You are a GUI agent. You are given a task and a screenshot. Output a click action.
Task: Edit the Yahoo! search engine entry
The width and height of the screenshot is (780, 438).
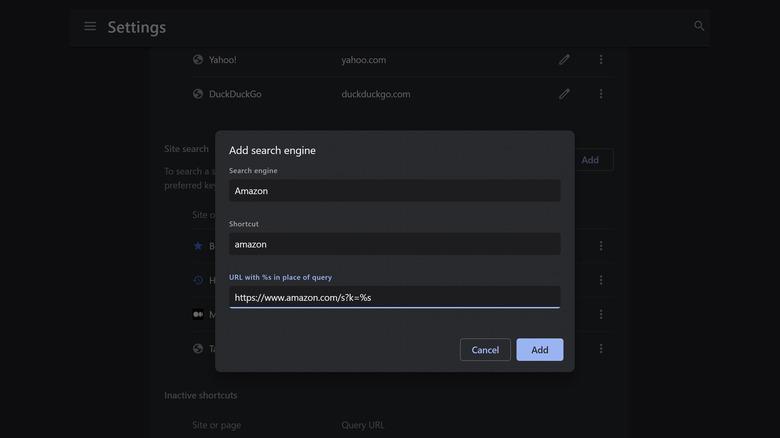564,60
